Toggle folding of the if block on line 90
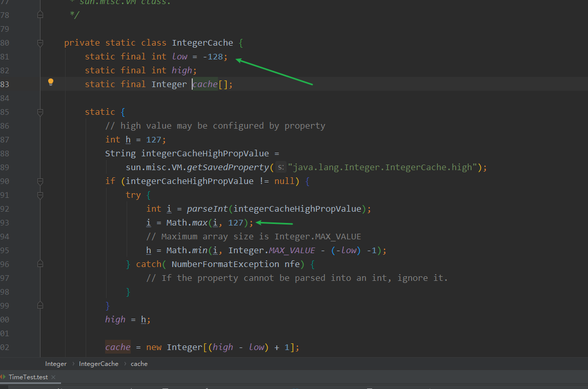Screen dimensions: 588x389 [40, 181]
